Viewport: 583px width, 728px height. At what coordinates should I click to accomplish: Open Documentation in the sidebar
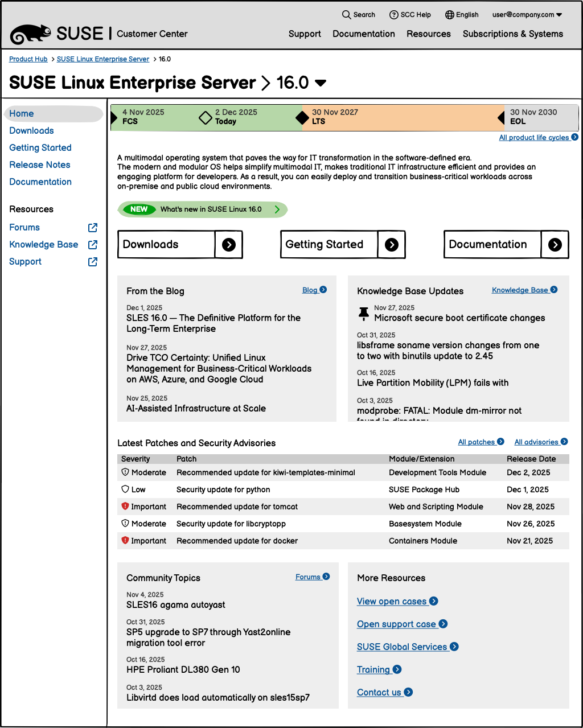coord(40,182)
